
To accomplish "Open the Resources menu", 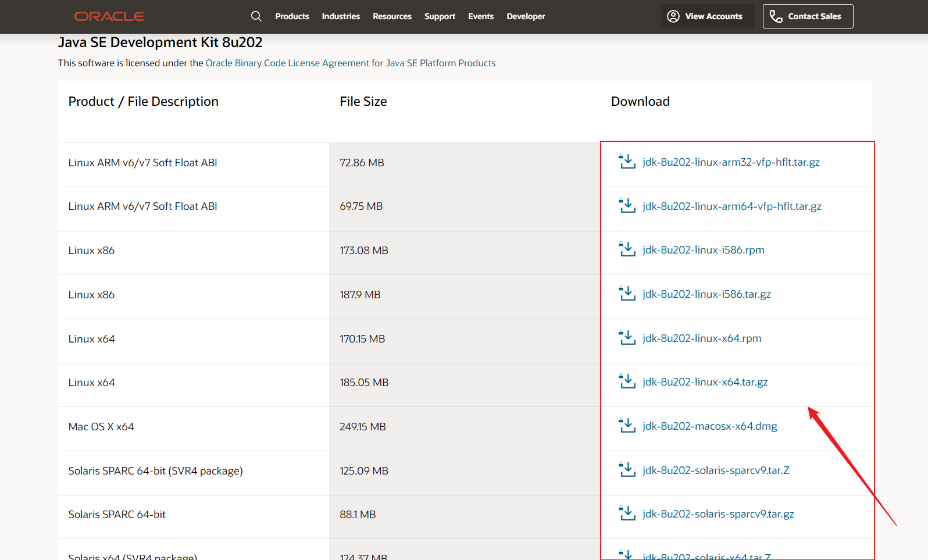I will 392,16.
